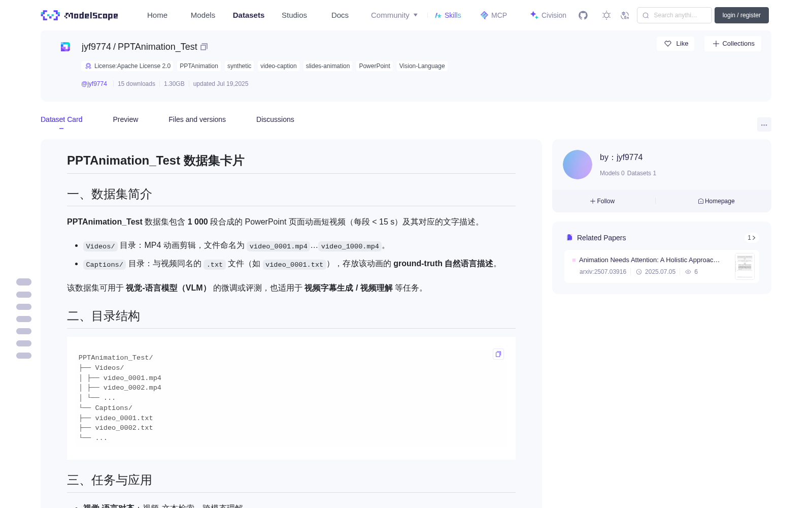The height and width of the screenshot is (508, 812).
Task: Click the paper date clock icon
Action: click(639, 272)
